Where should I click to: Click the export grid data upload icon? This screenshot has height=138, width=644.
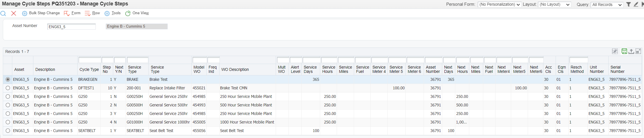click(631, 51)
